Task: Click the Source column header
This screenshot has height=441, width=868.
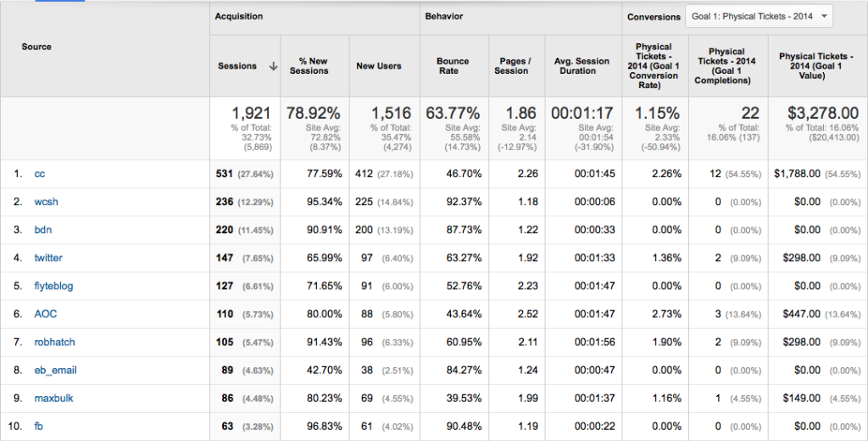Action: click(x=36, y=47)
